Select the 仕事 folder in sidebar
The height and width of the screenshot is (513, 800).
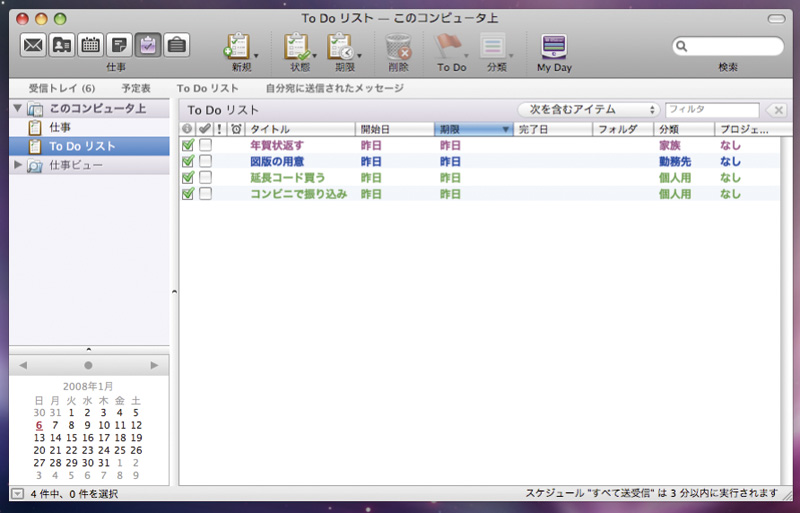click(x=59, y=128)
